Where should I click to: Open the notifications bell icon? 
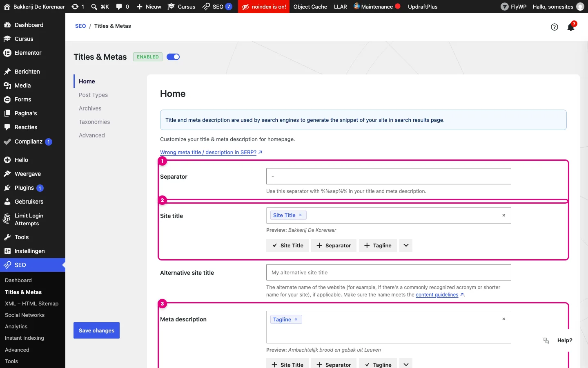[x=570, y=27]
